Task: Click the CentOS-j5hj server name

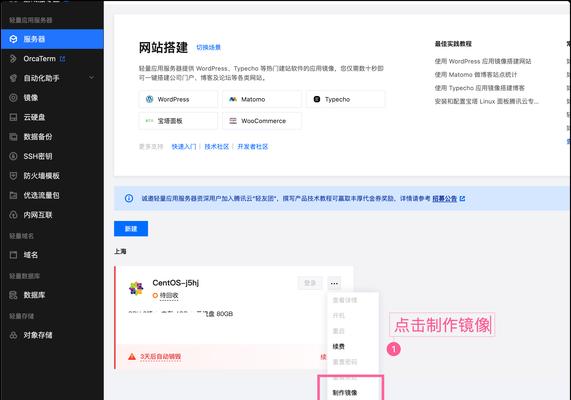Action: [176, 283]
